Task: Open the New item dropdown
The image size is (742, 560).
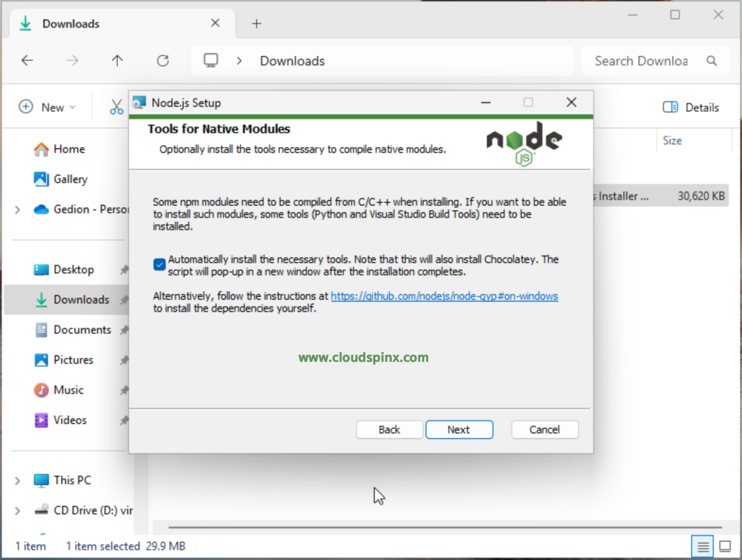Action: pos(48,107)
